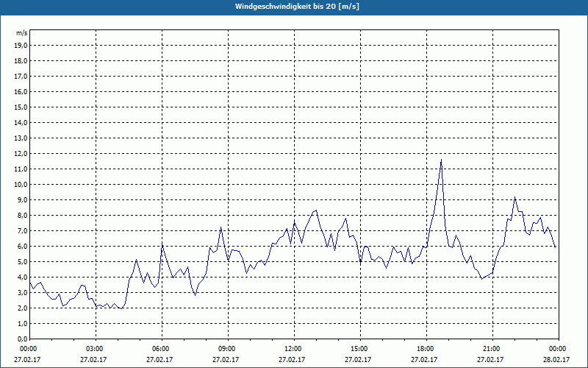Image resolution: width=588 pixels, height=368 pixels.
Task: Click the chart title 'Windgeschwindigkeit bis 20 [m/s]'
Action: pyautogui.click(x=297, y=7)
